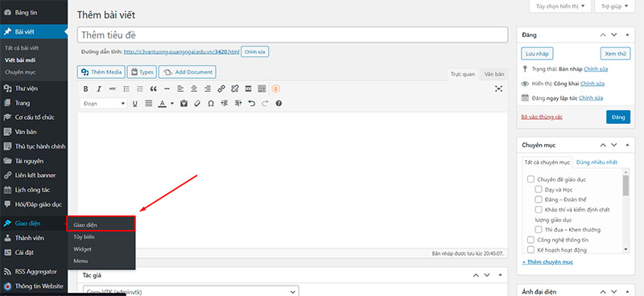
Task: Select Dùng nhiều nhất categories tab
Action: point(597,162)
